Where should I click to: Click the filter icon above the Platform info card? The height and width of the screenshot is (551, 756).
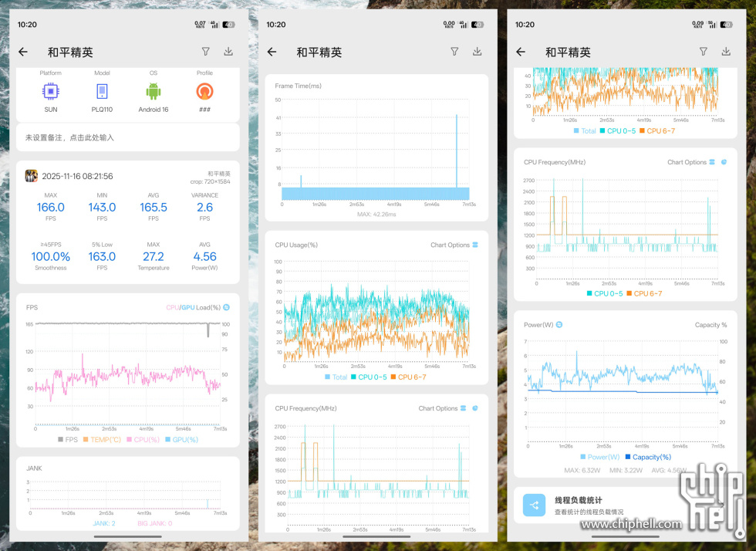coord(205,52)
